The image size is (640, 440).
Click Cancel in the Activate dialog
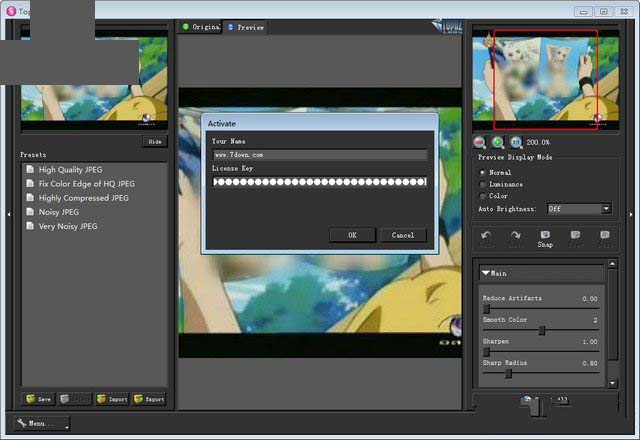tap(403, 235)
